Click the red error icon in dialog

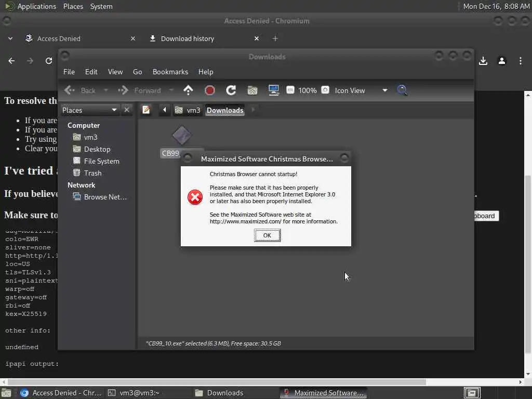[x=195, y=197]
